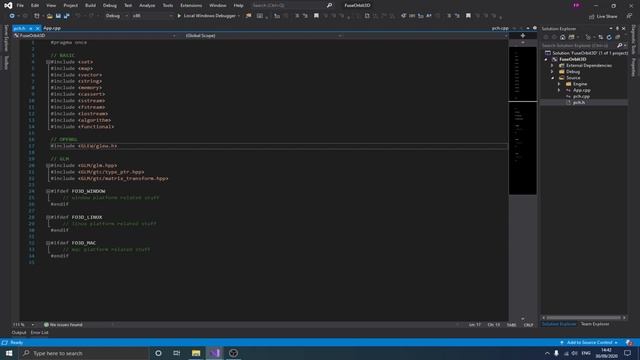Screen dimensions: 640x360
Task: Open the Edit menu
Action: coord(35,6)
